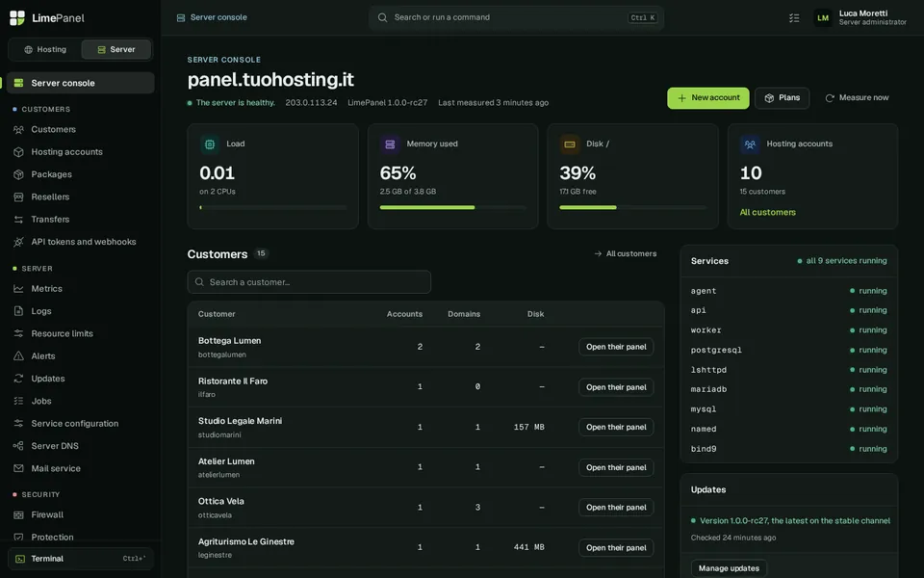Screen dimensions: 924x578
Task: Click the search magnifier in command bar
Action: (x=382, y=17)
